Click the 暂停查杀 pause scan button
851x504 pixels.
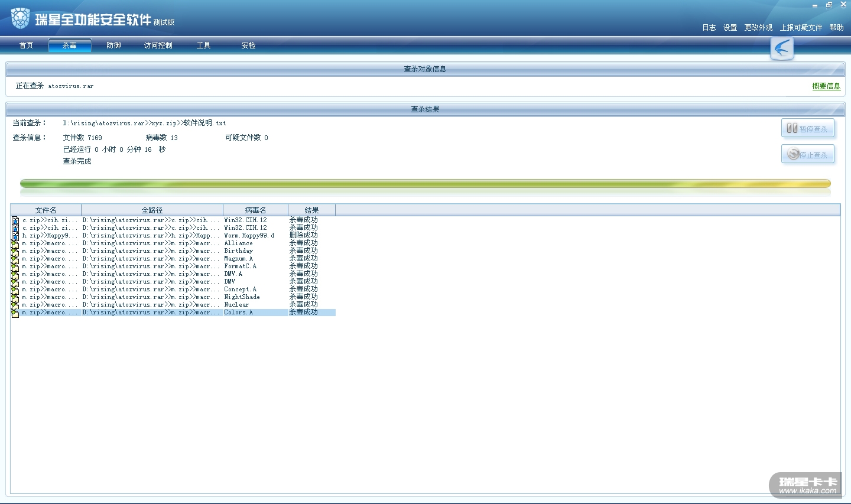(x=808, y=128)
